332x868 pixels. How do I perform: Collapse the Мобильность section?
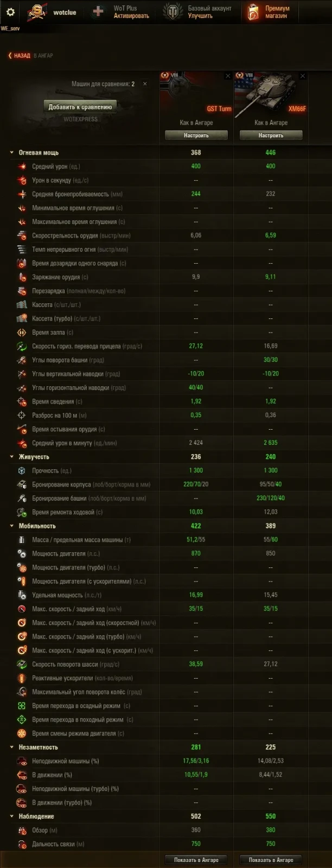pos(11,526)
